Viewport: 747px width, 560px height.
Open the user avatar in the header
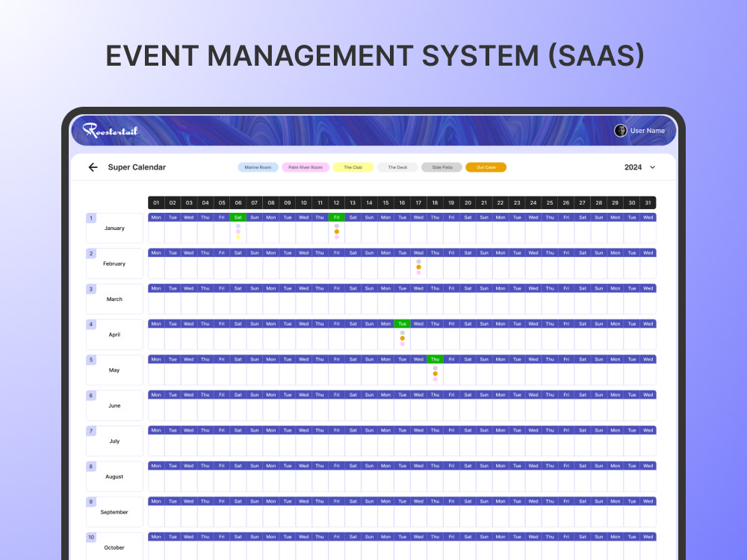click(620, 131)
